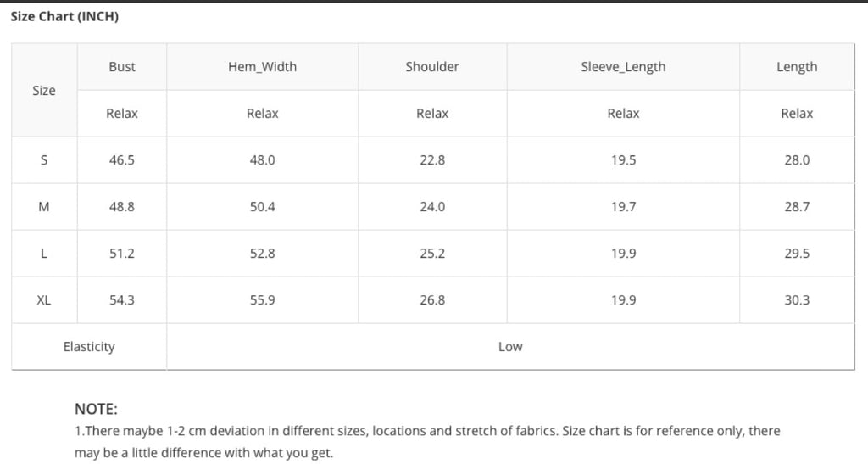The height and width of the screenshot is (464, 868).
Task: Click sleeve length value 19.5
Action: [x=623, y=160]
